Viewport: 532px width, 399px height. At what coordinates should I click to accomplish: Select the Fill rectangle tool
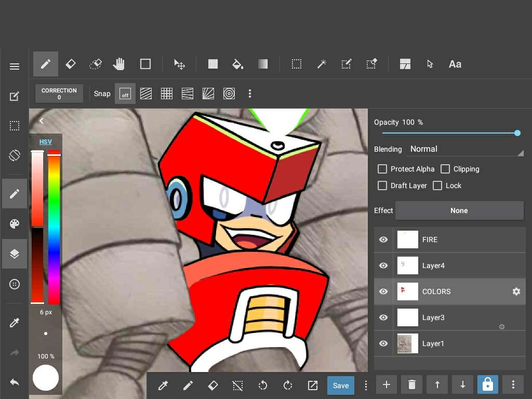pos(212,64)
